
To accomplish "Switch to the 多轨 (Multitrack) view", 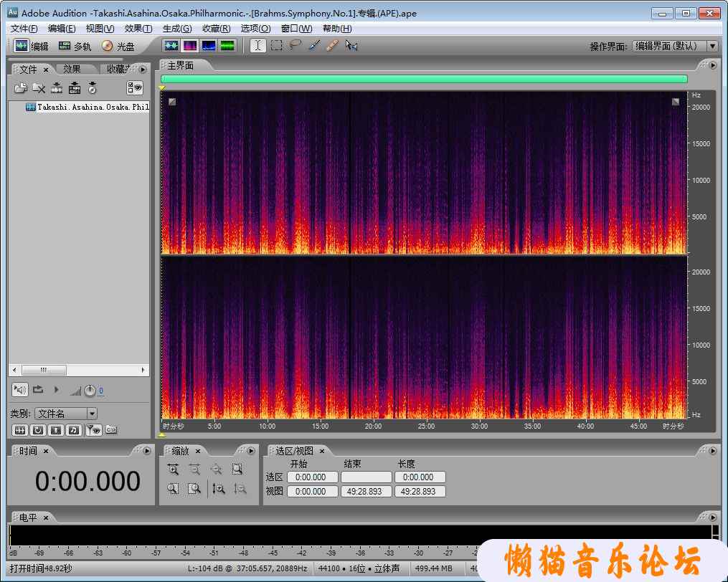I will [x=75, y=46].
